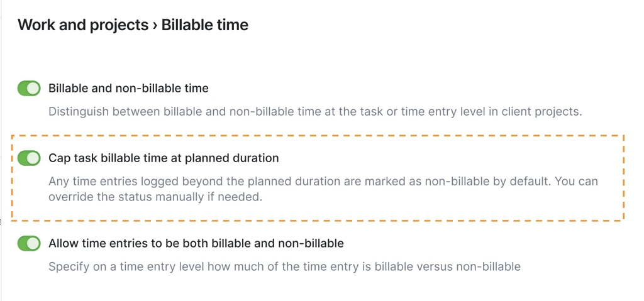Click the 'Billable and non-billable time' label
This screenshot has width=644, height=301.
[x=128, y=89]
